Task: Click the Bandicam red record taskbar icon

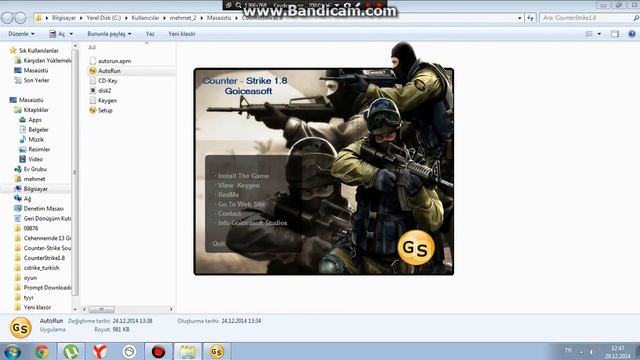Action: (x=158, y=351)
